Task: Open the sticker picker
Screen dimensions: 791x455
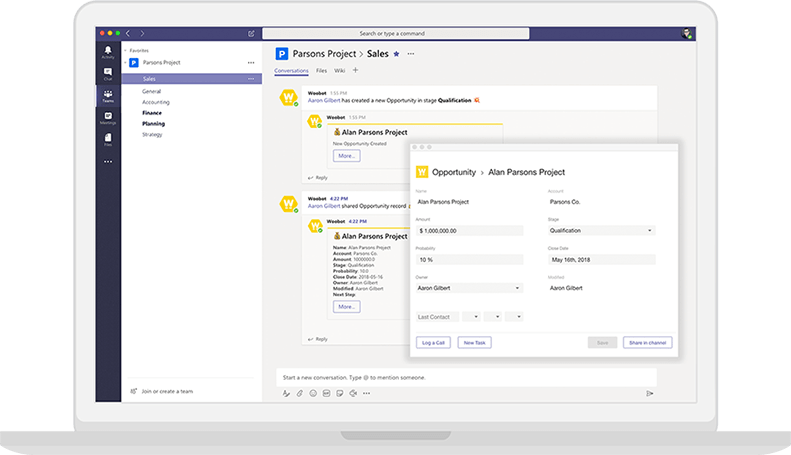Action: coord(340,393)
